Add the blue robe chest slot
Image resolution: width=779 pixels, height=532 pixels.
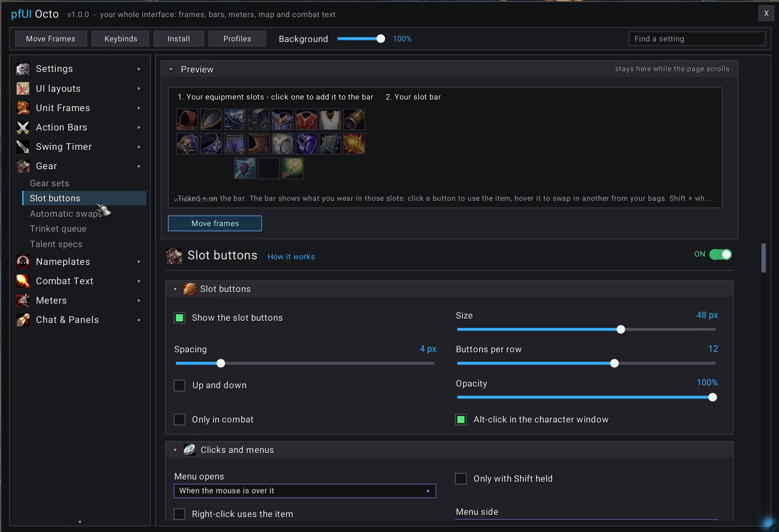(282, 119)
